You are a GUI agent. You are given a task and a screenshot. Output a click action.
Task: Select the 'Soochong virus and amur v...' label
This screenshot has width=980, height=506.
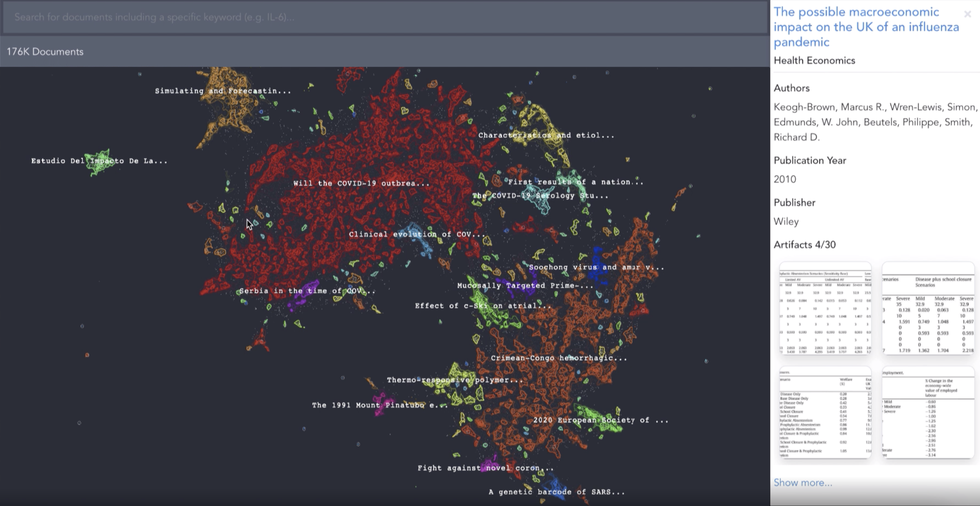(x=596, y=267)
